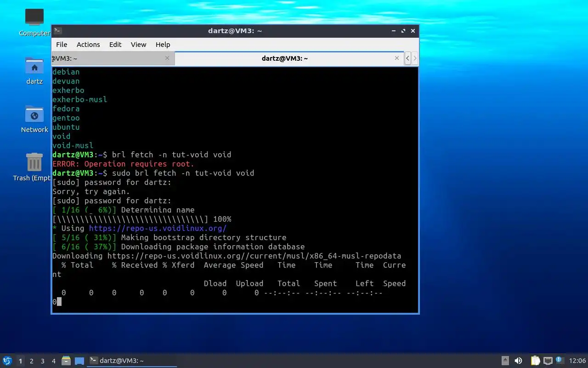
Task: Click the 'gentoo' entry in terminal output
Action: (66, 118)
